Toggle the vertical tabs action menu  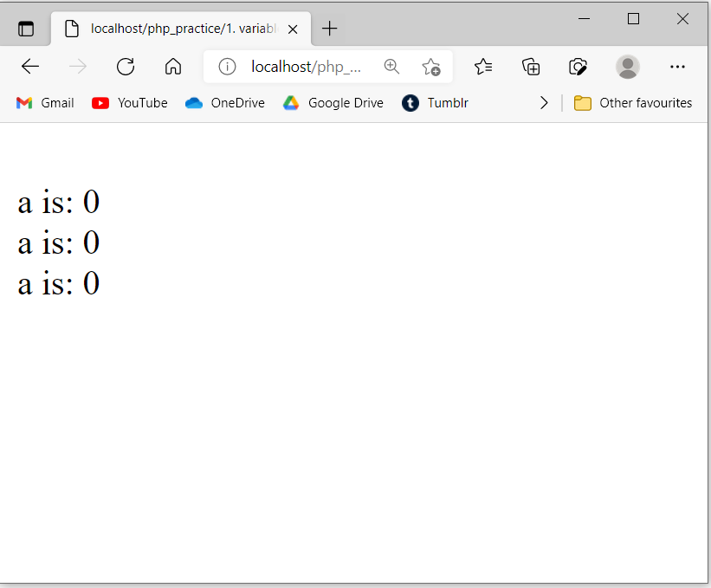point(26,29)
